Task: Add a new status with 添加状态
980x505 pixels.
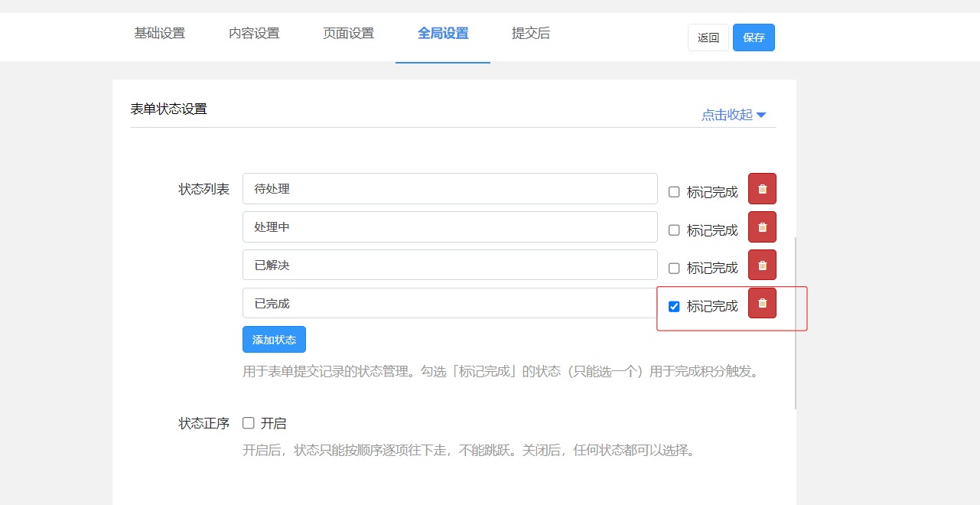Action: tap(274, 340)
